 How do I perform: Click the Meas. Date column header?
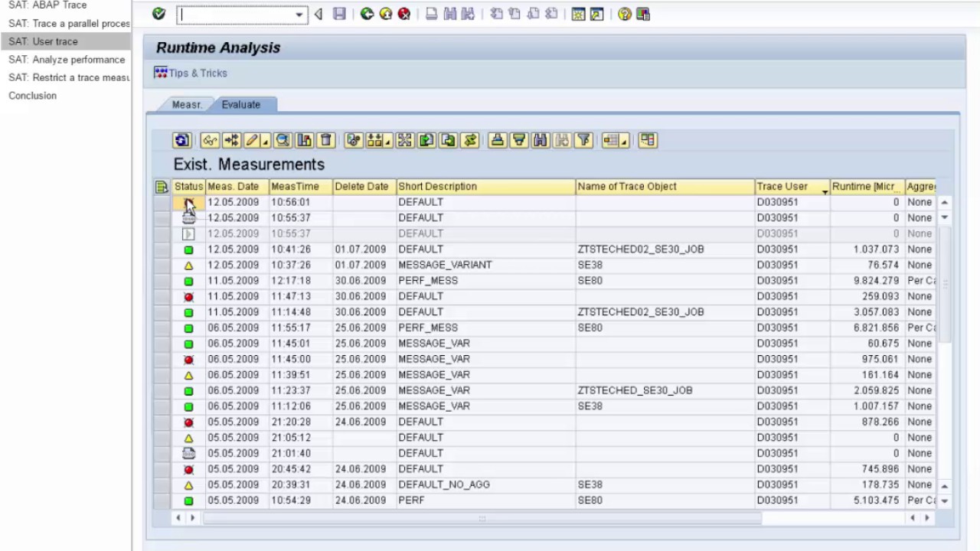point(237,187)
